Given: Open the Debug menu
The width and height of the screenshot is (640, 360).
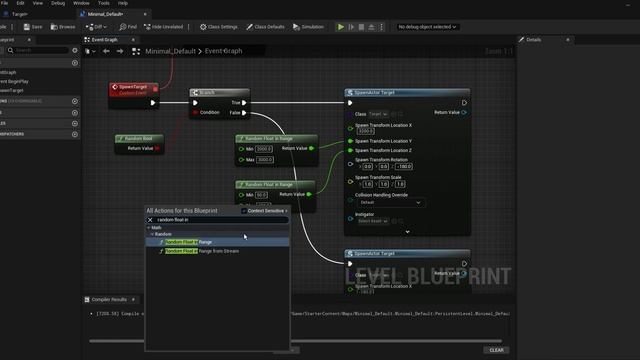Looking at the screenshot, I should tap(58, 3).
